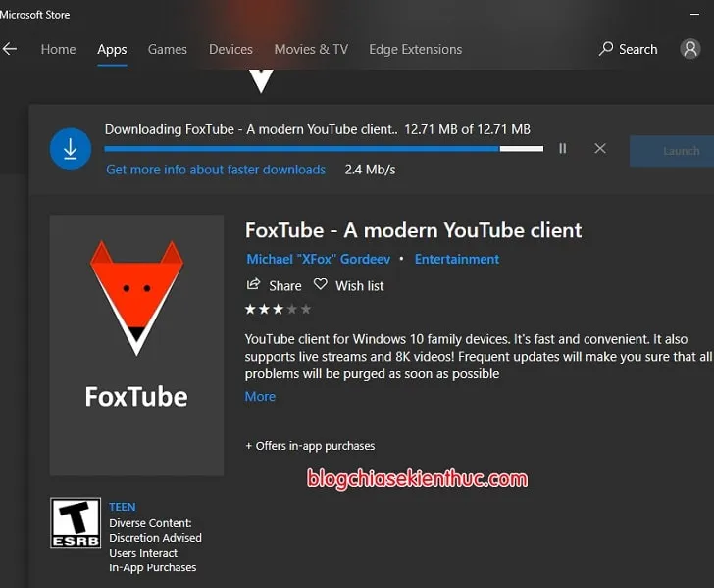Click the "In-App Purchases" rating descriptor
Screen dimensions: 714x588
click(x=153, y=568)
